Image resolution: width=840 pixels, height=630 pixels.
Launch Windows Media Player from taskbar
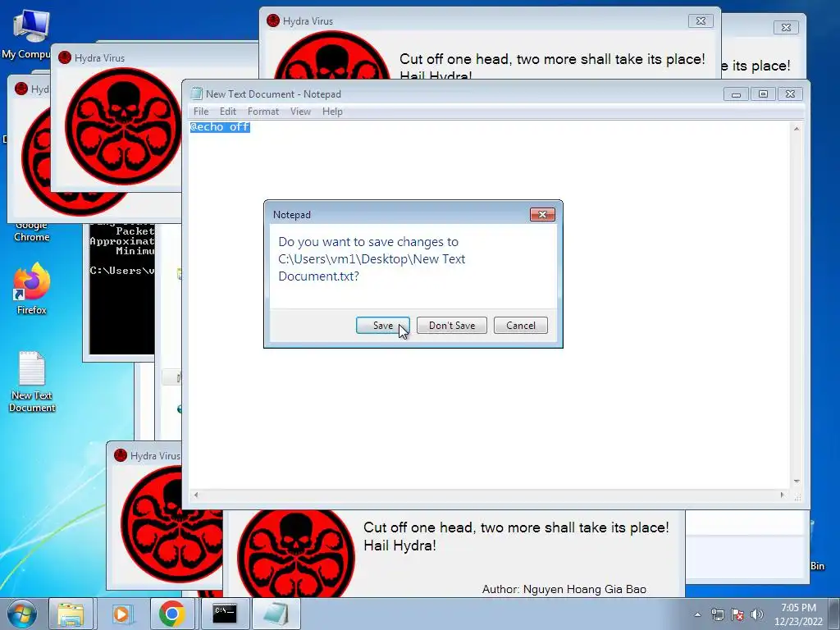tap(121, 614)
